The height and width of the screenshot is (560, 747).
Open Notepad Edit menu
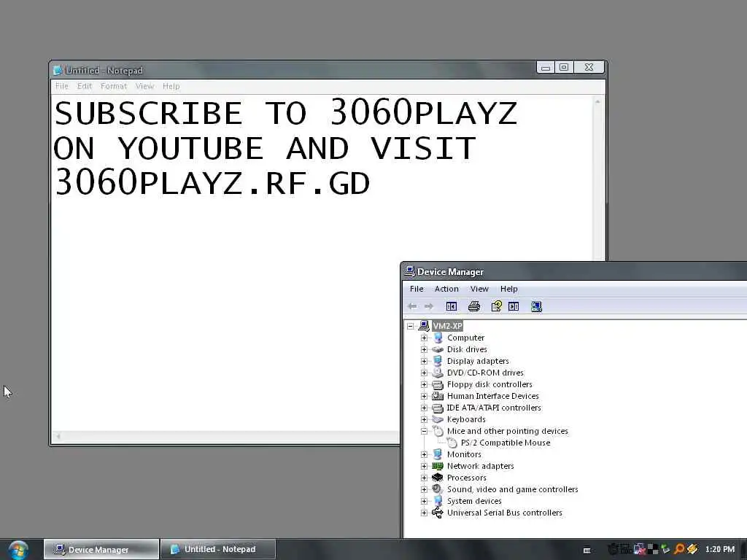(85, 86)
